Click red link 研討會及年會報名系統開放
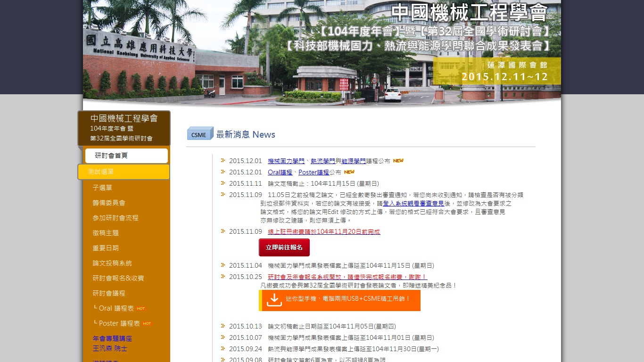 (x=347, y=277)
